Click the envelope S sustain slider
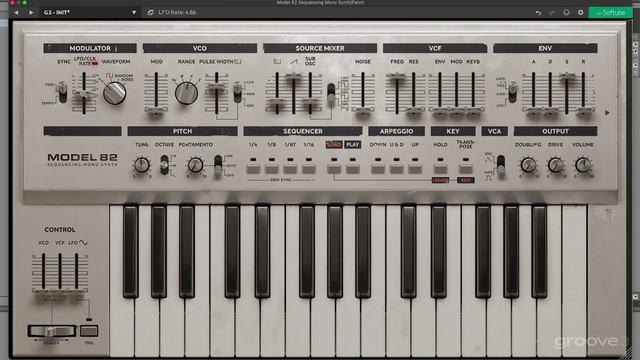The width and height of the screenshot is (640, 360). click(x=567, y=76)
